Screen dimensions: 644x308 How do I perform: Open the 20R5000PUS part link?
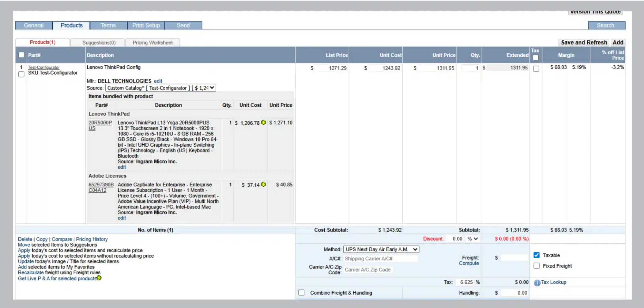[x=100, y=125]
